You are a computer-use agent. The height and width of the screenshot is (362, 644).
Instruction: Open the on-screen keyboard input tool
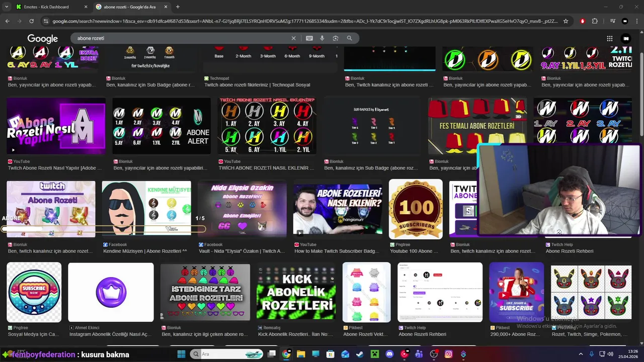309,38
